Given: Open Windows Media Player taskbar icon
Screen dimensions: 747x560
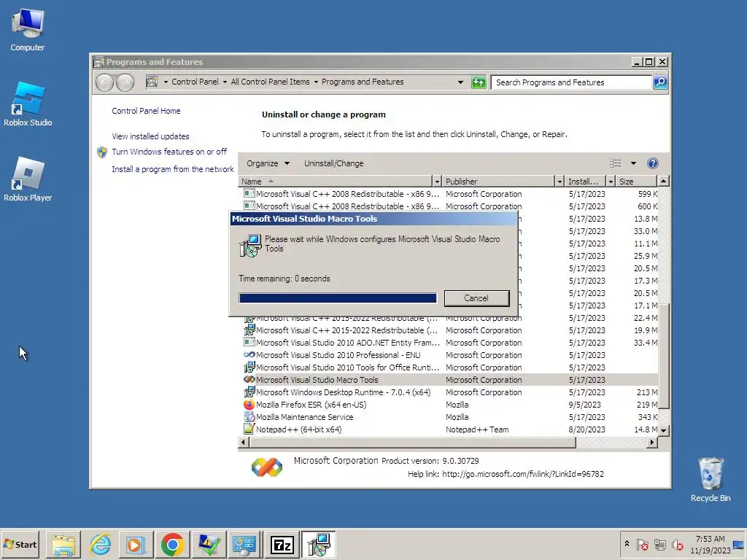Looking at the screenshot, I should point(136,544).
